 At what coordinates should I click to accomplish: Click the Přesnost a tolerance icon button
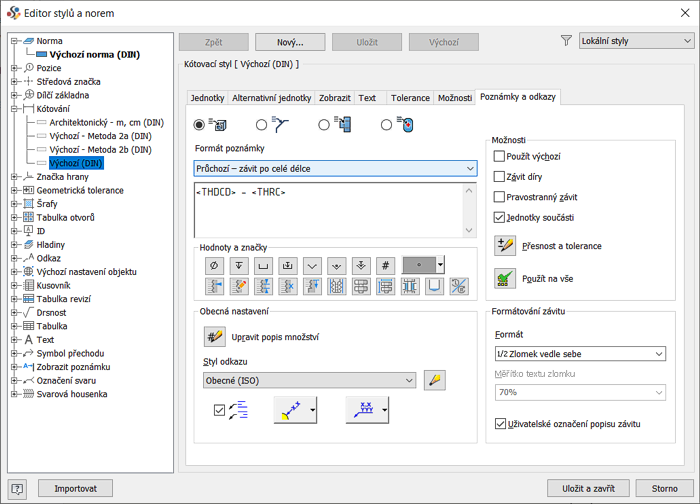point(505,246)
